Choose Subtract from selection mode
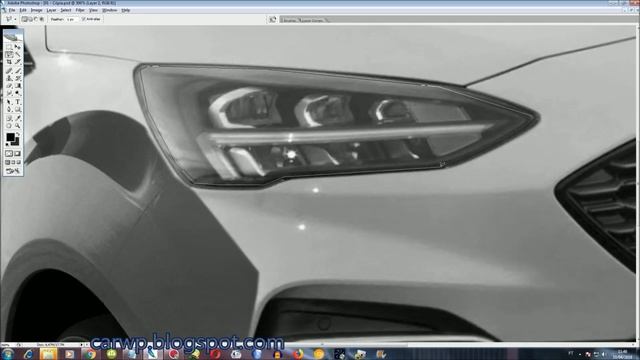 [36, 19]
